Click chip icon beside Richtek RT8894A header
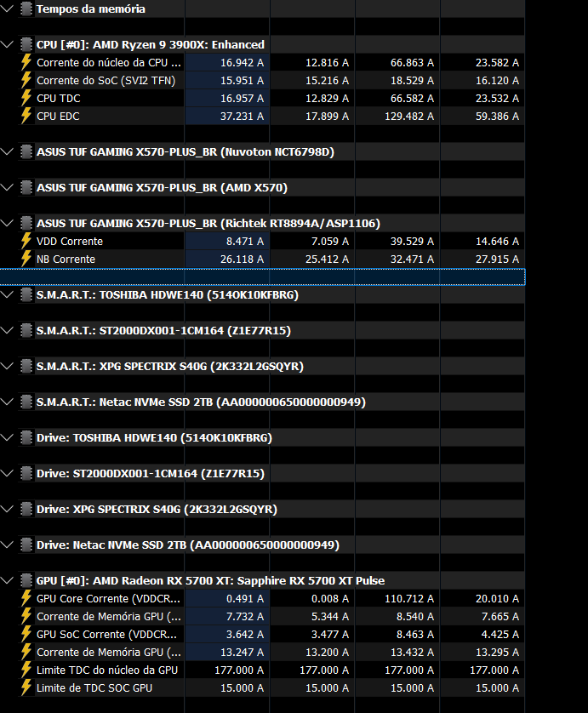Image resolution: width=588 pixels, height=713 pixels. (x=26, y=223)
